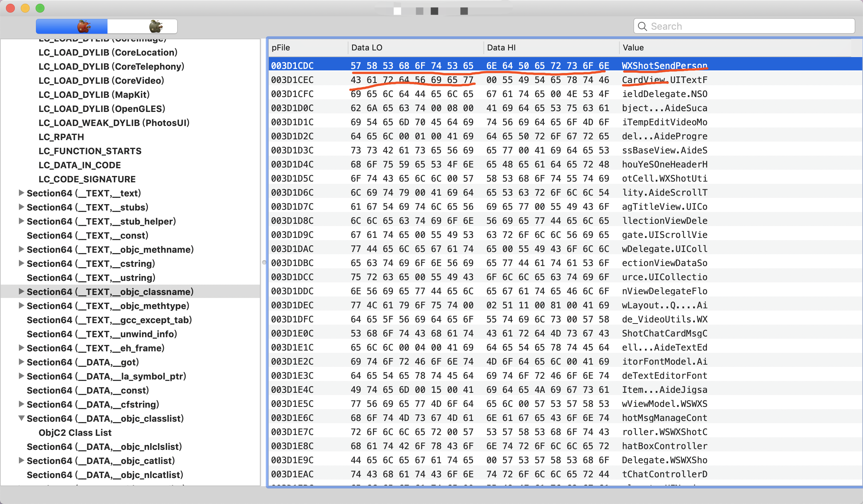
Task: Select LC_CODE_SIGNATURE in the tree
Action: coord(87,179)
